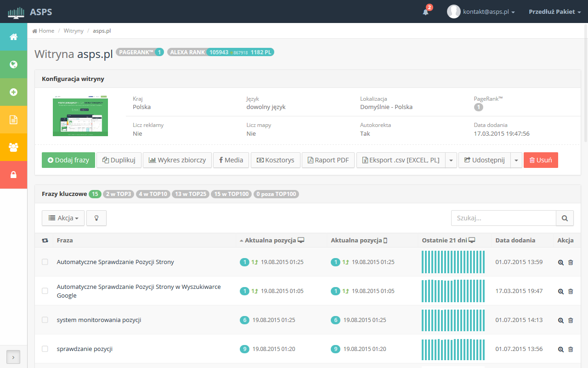Check the 'Automatyczne Sprawdzanie Pozycji Strony w Wyszukiwarce Google' row

click(45, 291)
